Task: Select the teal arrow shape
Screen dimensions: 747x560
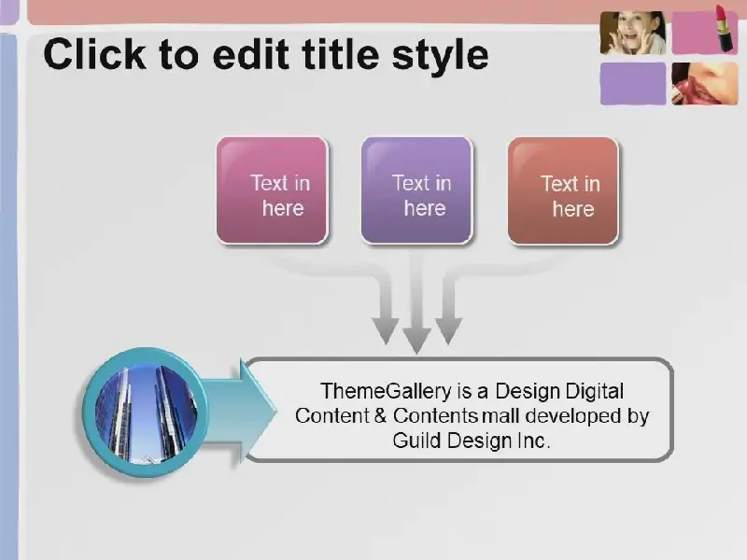Action: click(241, 413)
